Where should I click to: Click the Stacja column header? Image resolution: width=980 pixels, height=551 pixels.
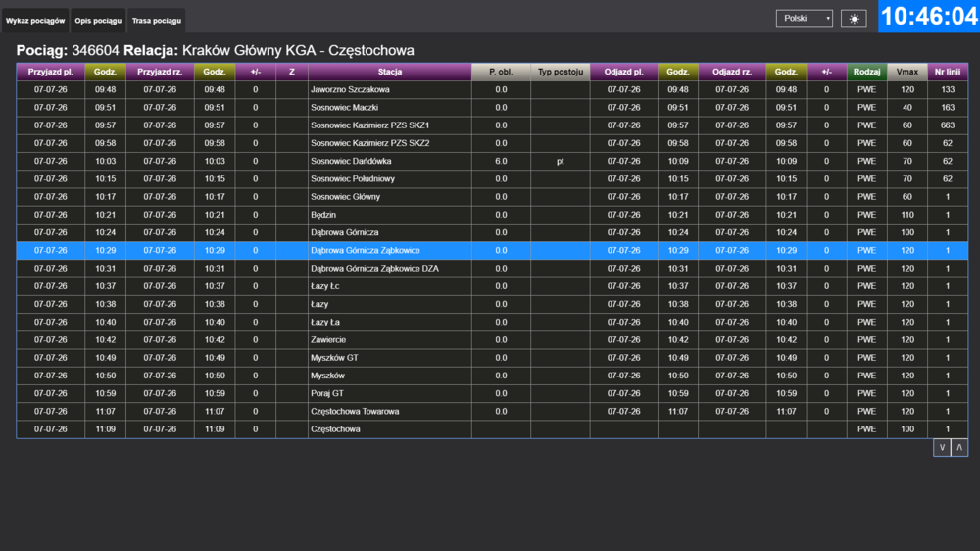pos(390,72)
